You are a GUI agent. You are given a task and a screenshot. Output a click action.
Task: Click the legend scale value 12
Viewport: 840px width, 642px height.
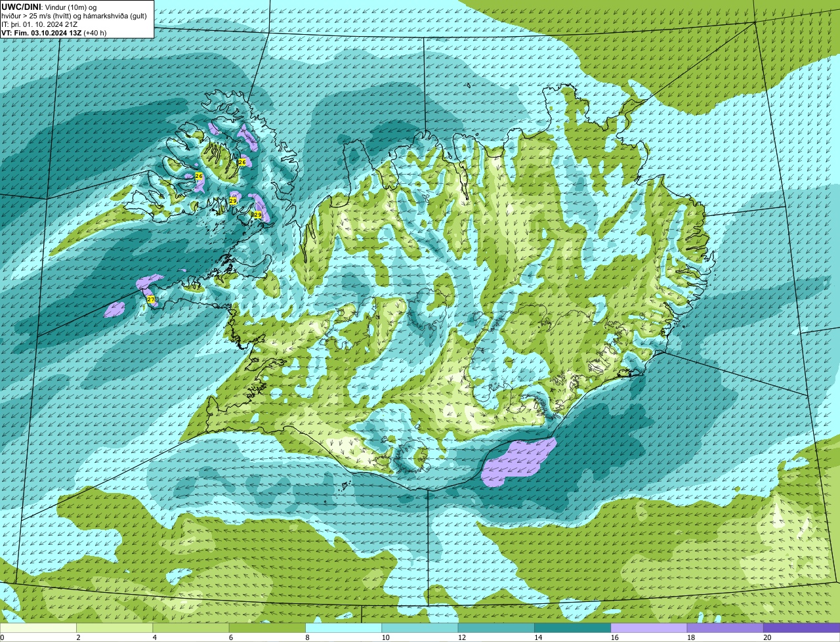(462, 637)
